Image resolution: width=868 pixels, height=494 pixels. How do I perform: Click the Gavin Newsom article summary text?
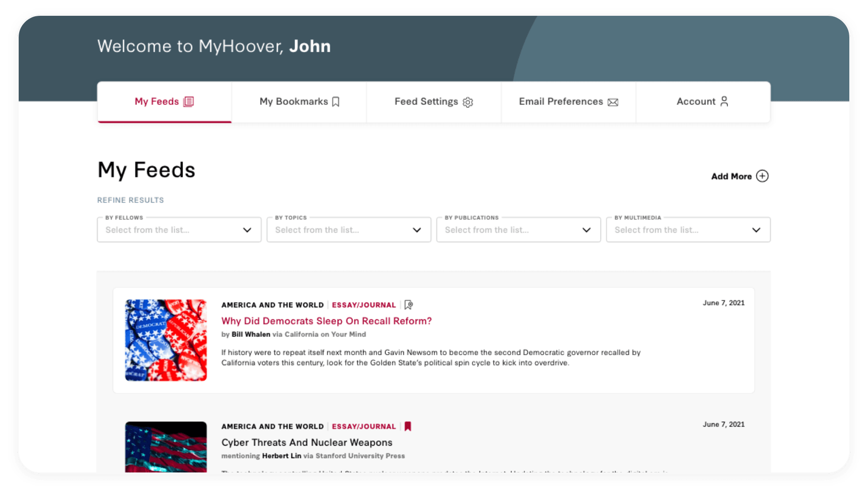[x=431, y=358]
